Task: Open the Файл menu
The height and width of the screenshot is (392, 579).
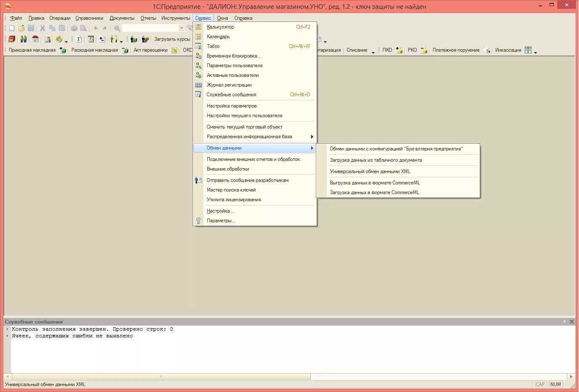Action: pyautogui.click(x=16, y=18)
